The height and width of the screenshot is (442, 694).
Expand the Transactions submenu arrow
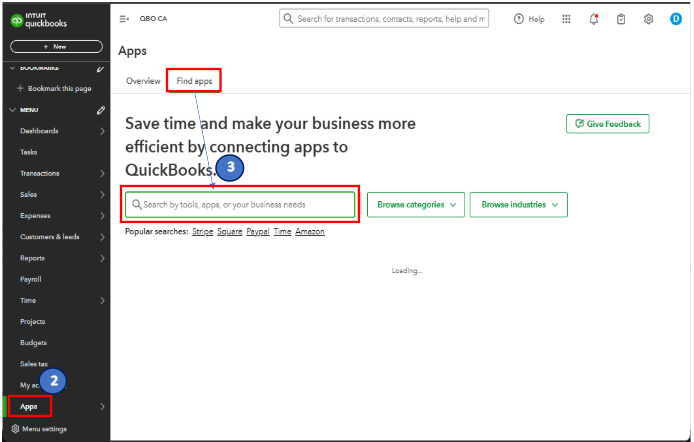(x=102, y=173)
